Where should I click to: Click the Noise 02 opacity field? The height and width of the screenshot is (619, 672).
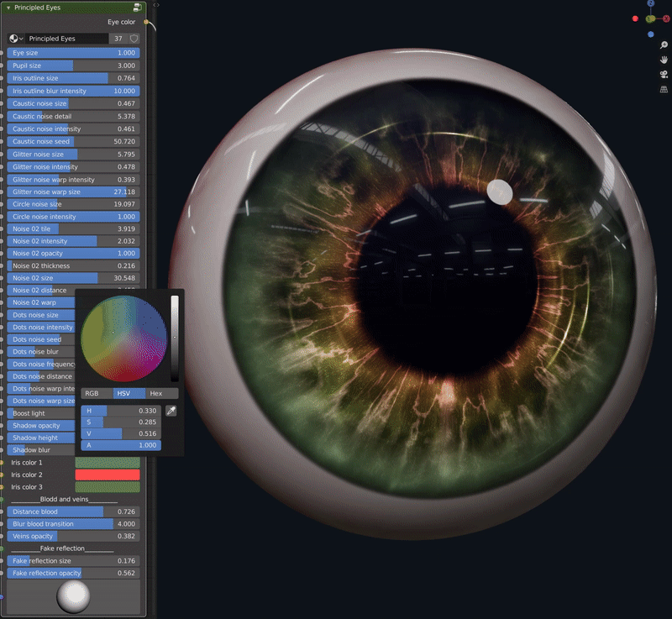73,253
